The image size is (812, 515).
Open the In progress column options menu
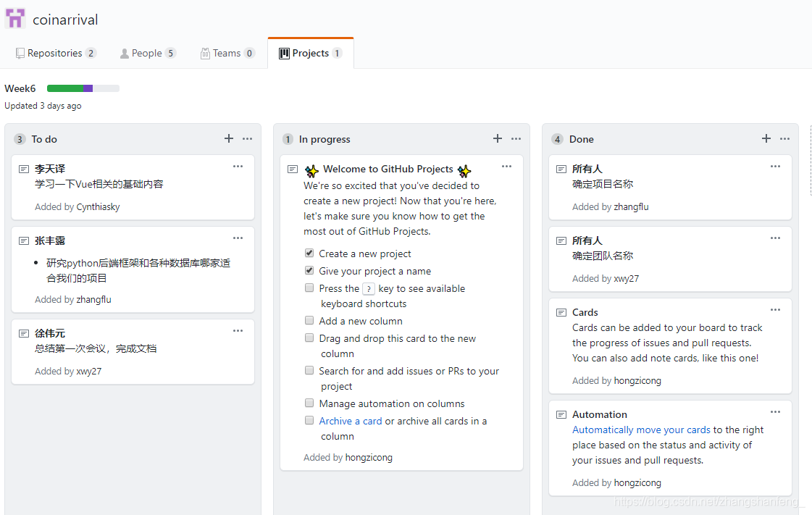click(x=516, y=139)
